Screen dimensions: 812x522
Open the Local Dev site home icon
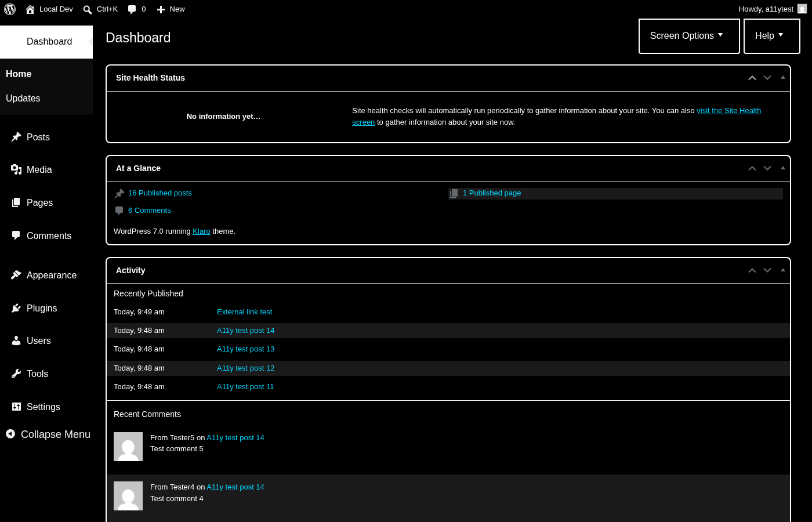pos(30,9)
